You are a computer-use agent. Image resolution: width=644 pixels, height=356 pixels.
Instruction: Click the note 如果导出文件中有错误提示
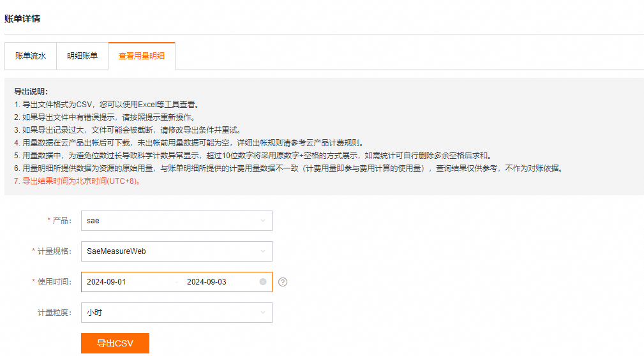105,117
